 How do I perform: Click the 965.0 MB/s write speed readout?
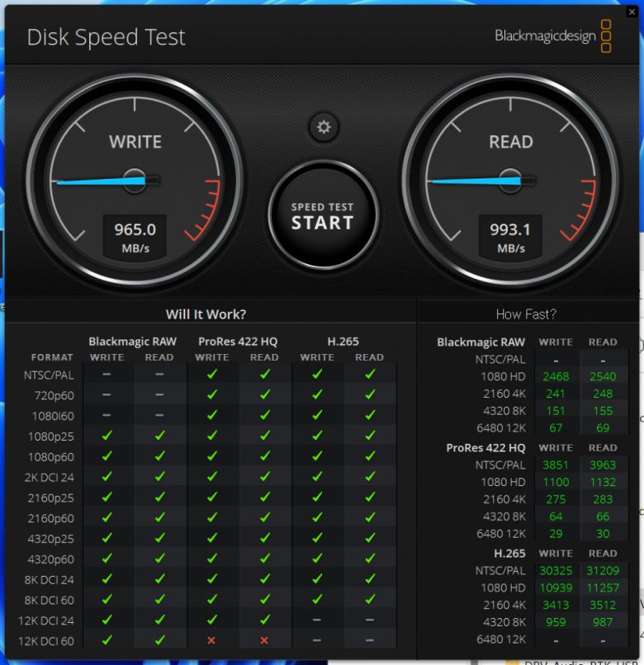(x=135, y=237)
